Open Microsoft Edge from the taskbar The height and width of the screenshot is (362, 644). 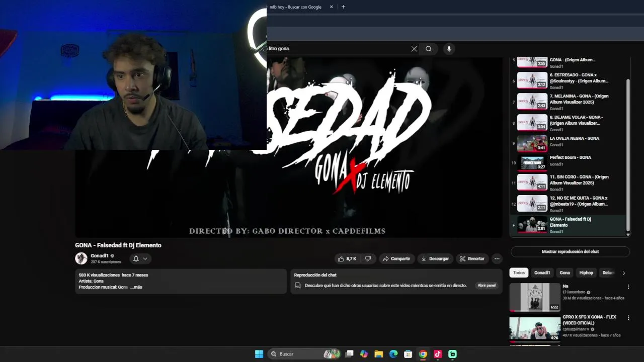coord(393,354)
